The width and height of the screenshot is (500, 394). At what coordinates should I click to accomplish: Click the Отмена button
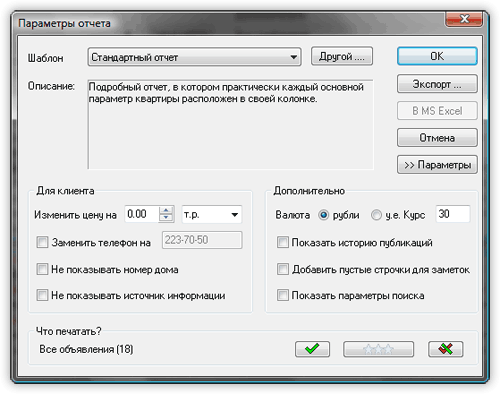(437, 138)
